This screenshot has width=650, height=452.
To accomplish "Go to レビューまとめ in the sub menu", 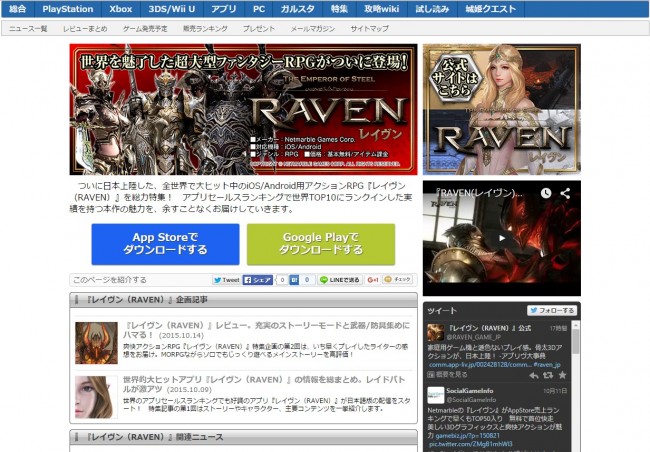I will pos(85,29).
